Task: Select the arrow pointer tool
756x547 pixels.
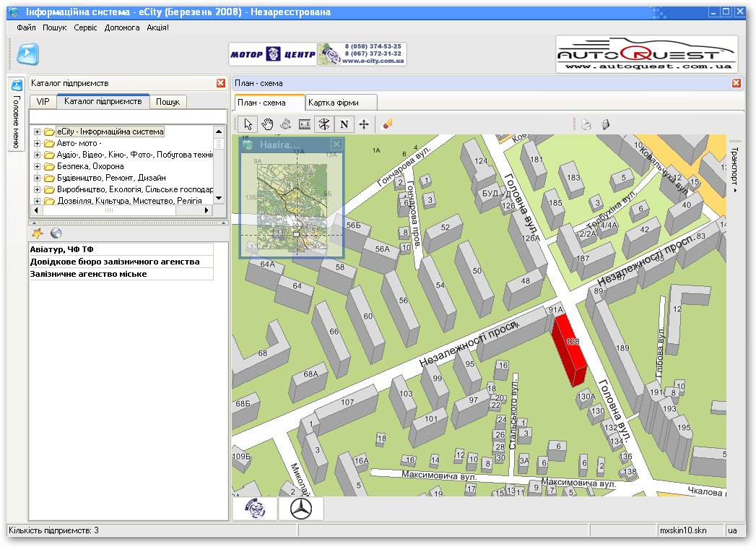Action: (248, 124)
